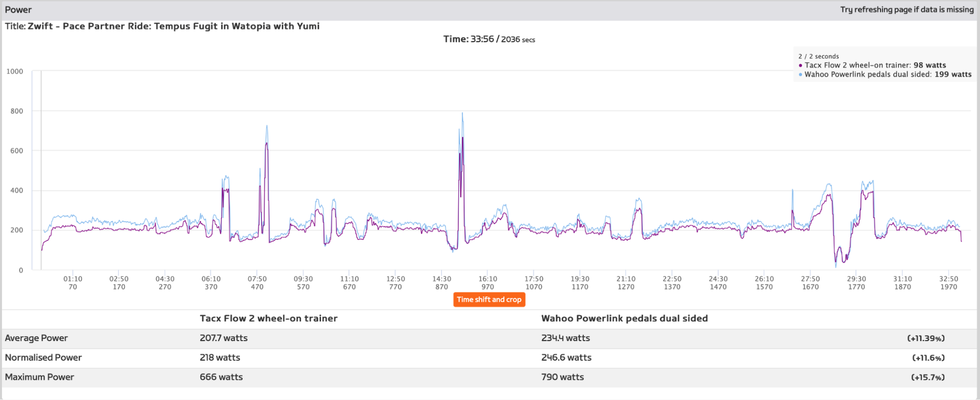This screenshot has width=980, height=400.
Task: Click the Time 33:56 / 2036 secs label
Action: (489, 39)
